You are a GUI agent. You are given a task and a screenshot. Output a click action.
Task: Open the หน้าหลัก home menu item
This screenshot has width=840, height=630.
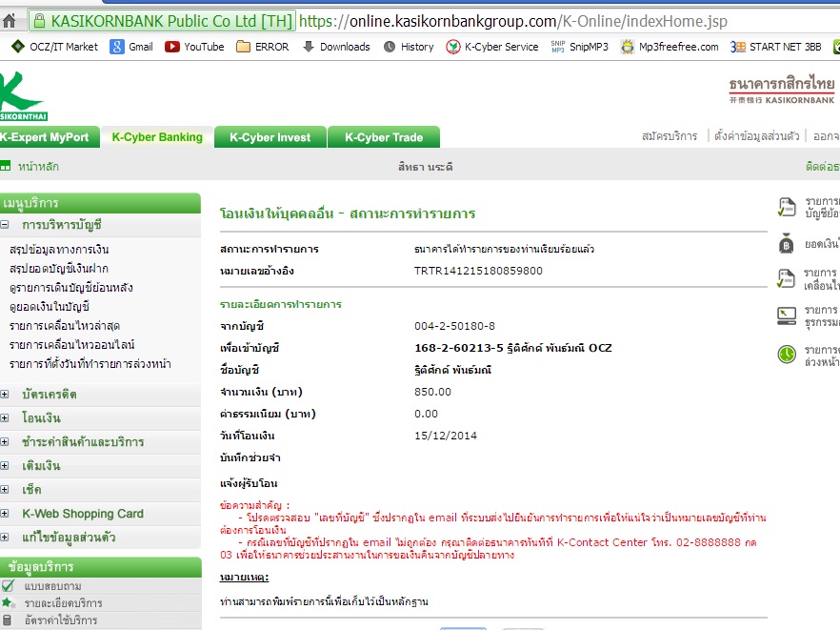38,166
